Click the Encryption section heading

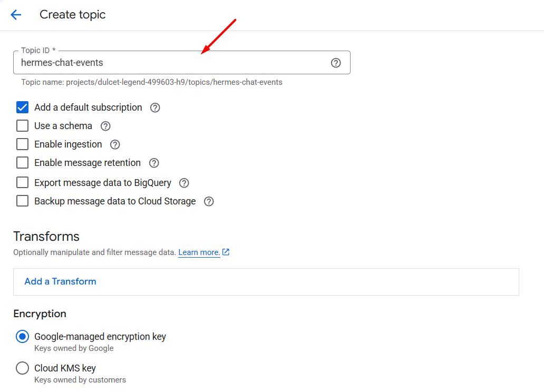(x=40, y=314)
